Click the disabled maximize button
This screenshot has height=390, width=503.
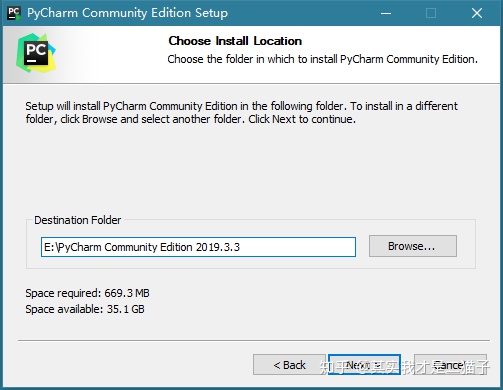431,13
